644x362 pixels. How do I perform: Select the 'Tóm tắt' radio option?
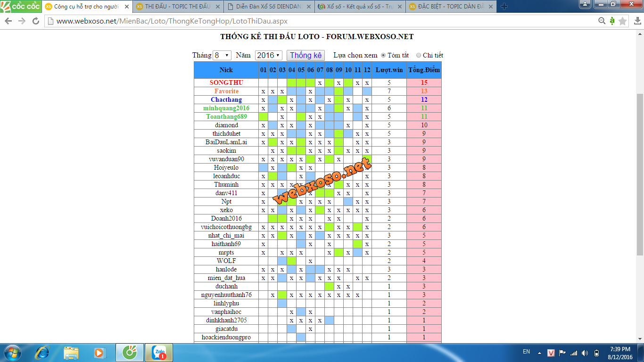[383, 55]
